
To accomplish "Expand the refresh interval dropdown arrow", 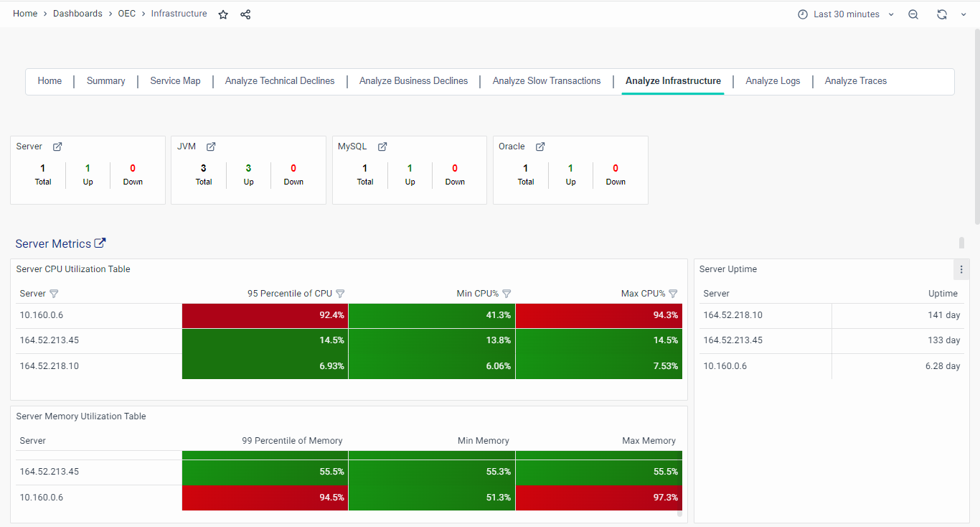I will [963, 14].
